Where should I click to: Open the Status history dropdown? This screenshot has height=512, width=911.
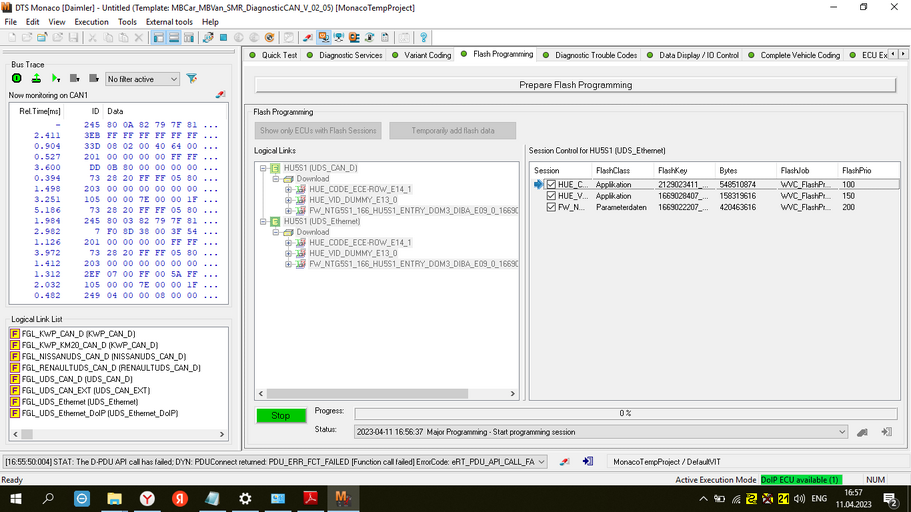pyautogui.click(x=842, y=432)
